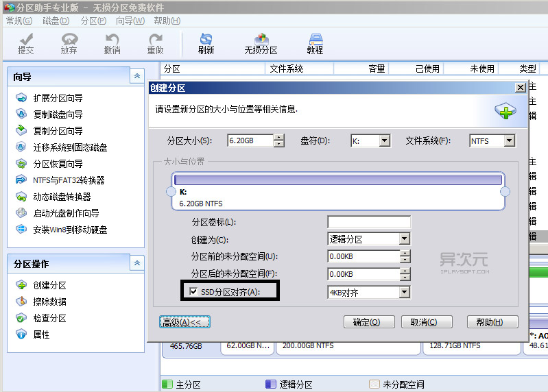
Task: Click the 刷新 refresh toolbar icon
Action: click(206, 44)
